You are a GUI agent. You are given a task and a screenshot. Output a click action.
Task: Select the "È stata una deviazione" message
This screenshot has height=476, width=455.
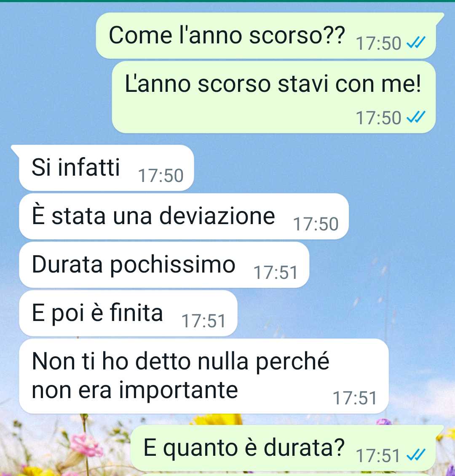tap(184, 216)
